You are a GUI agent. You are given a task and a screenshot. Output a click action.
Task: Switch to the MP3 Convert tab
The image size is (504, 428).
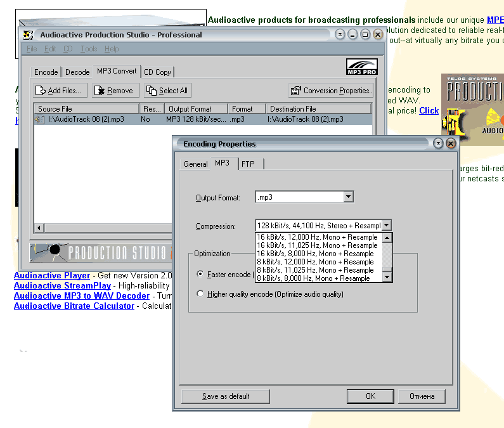coord(117,71)
